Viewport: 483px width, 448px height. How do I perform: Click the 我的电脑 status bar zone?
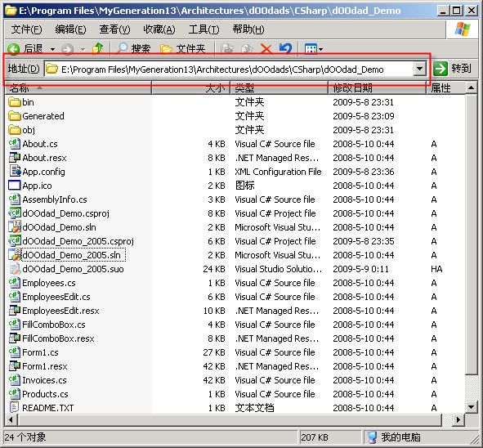[421, 437]
